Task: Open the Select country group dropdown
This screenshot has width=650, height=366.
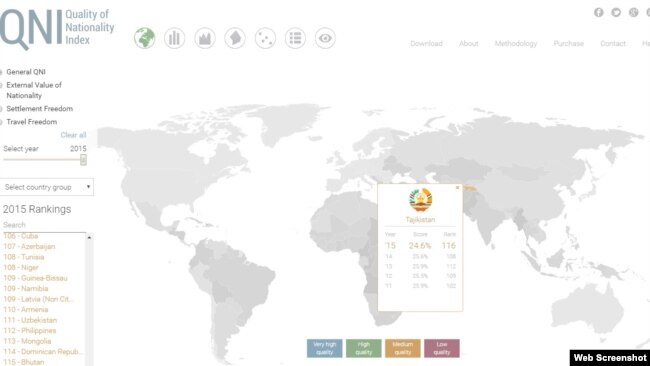Action: point(47,187)
